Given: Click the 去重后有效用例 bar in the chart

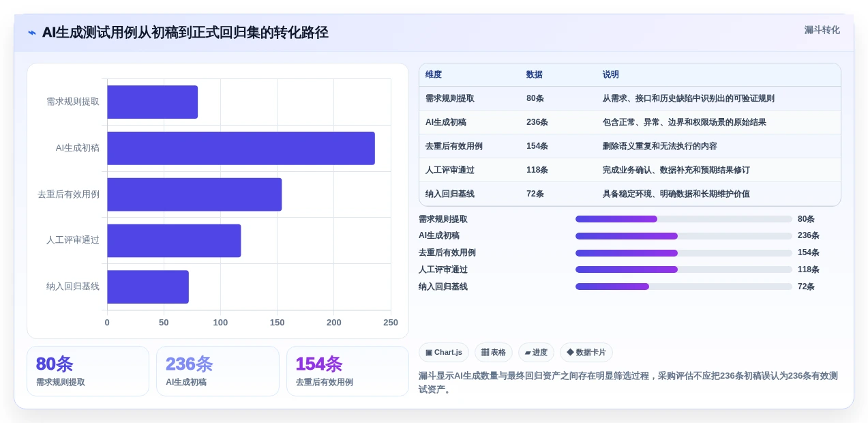Looking at the screenshot, I should tap(194, 194).
